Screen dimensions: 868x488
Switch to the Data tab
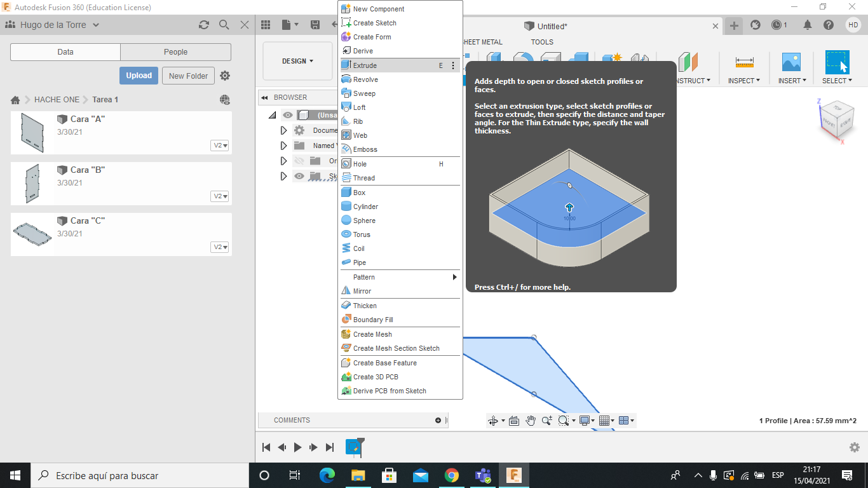(x=65, y=52)
